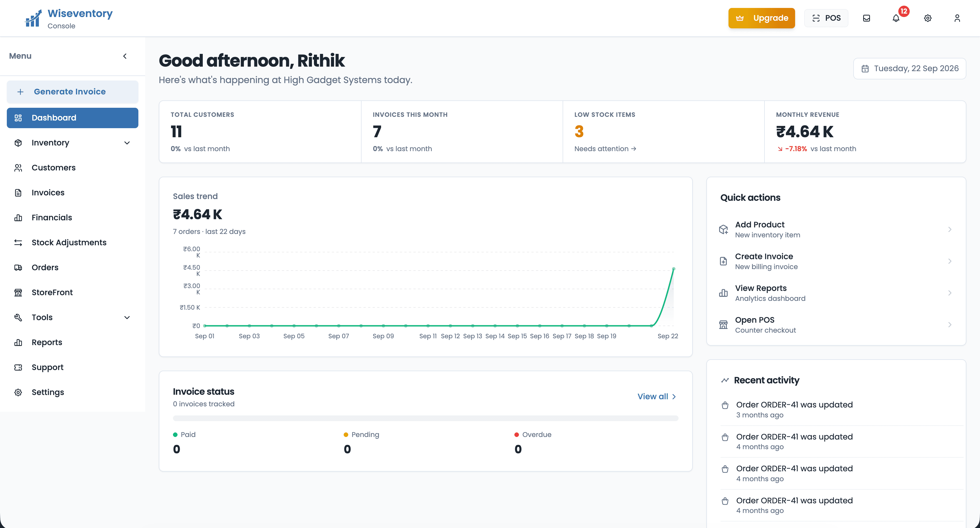980x528 pixels.
Task: Click the StoreFront shop icon in sidebar
Action: pos(18,293)
